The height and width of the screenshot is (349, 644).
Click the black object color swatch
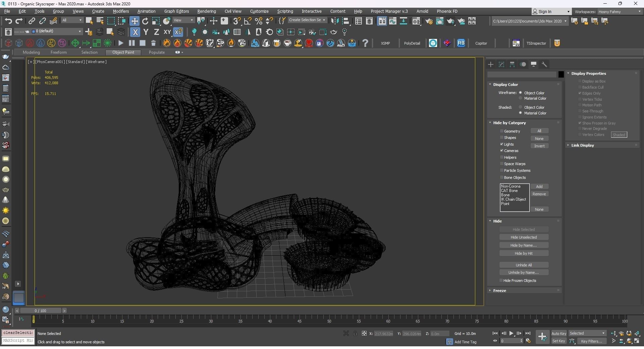561,74
